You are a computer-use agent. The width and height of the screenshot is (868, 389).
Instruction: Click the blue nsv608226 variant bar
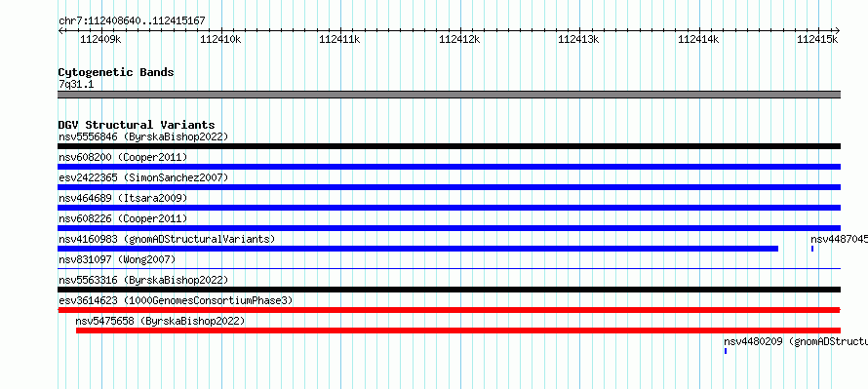pyautogui.click(x=449, y=228)
